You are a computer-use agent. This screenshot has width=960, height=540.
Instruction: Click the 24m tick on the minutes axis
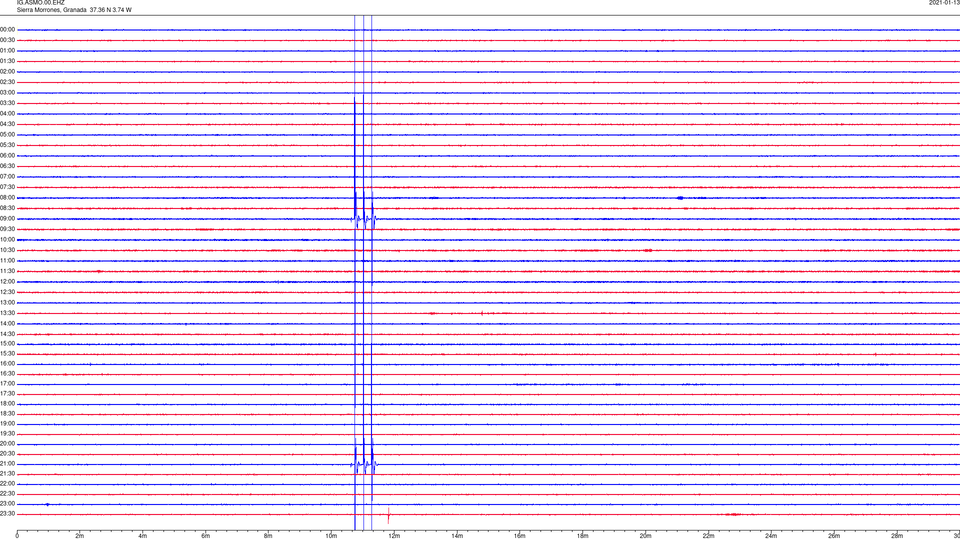pos(771,536)
